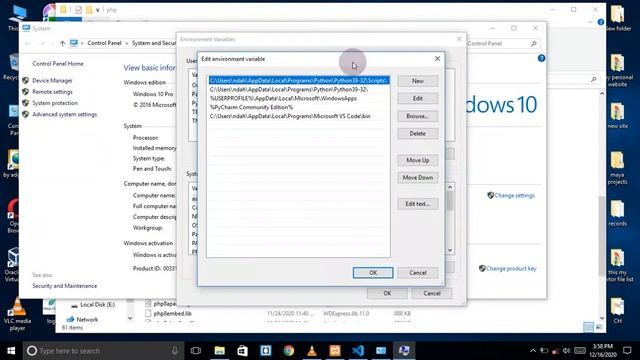Click the Edit text... button

(x=418, y=204)
